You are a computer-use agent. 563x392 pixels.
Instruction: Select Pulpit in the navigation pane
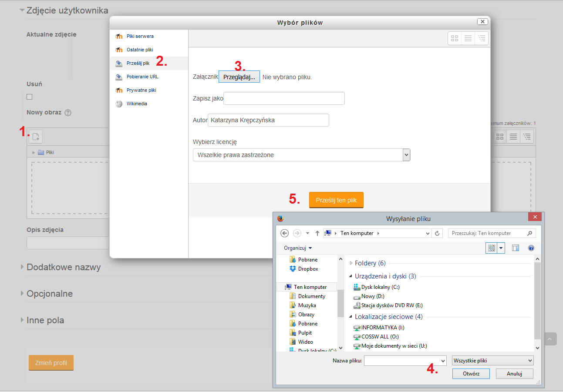tap(301, 333)
